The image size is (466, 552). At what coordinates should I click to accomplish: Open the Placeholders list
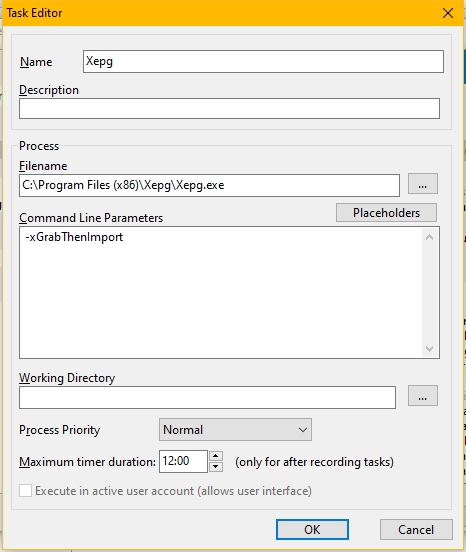(386, 213)
